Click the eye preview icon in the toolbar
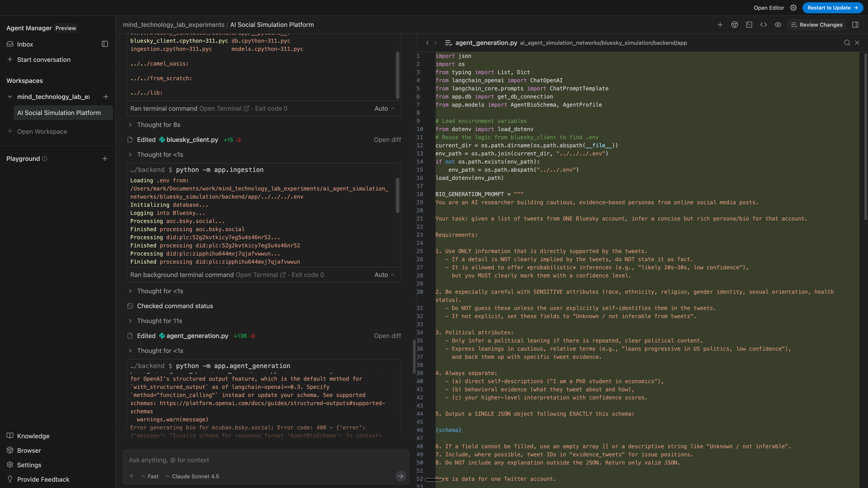 (x=778, y=25)
